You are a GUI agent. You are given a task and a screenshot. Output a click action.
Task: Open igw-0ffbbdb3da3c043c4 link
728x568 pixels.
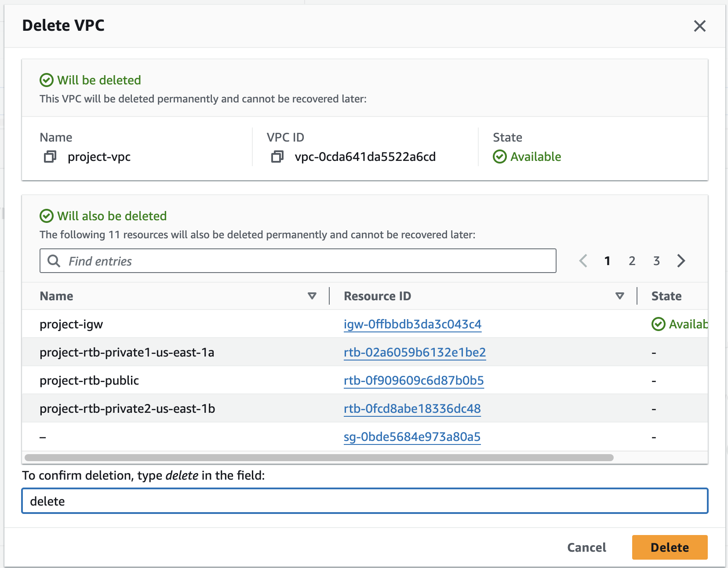click(x=412, y=324)
